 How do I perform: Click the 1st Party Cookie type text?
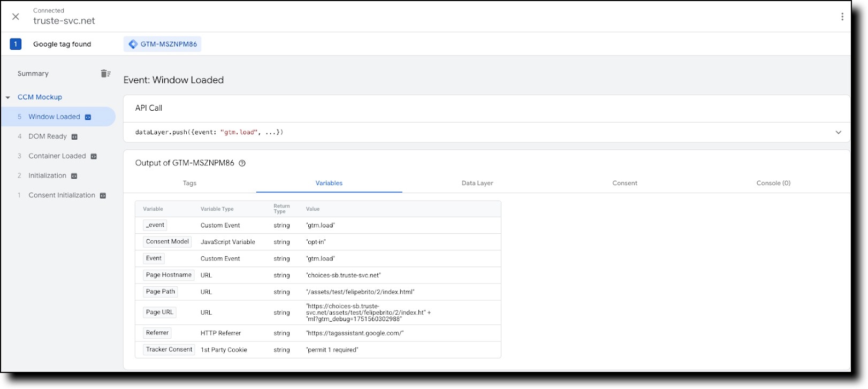pyautogui.click(x=224, y=350)
